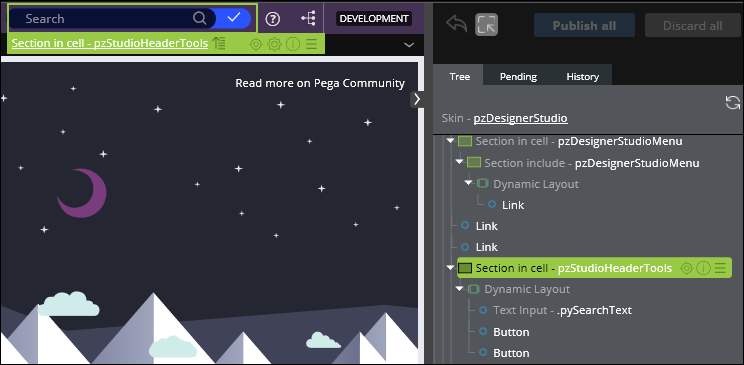Click target icon on highlighted tree row

click(686, 269)
